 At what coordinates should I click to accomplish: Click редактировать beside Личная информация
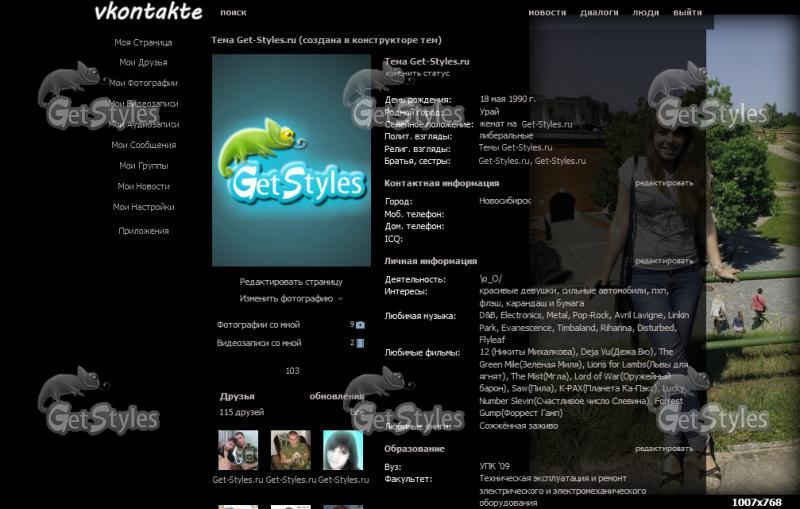coord(664,261)
